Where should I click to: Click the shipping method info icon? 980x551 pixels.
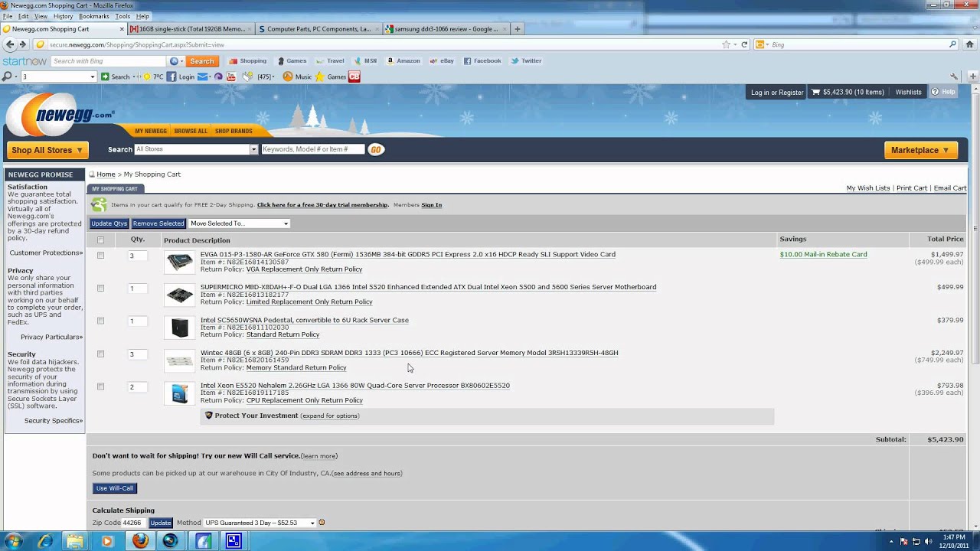pos(322,523)
